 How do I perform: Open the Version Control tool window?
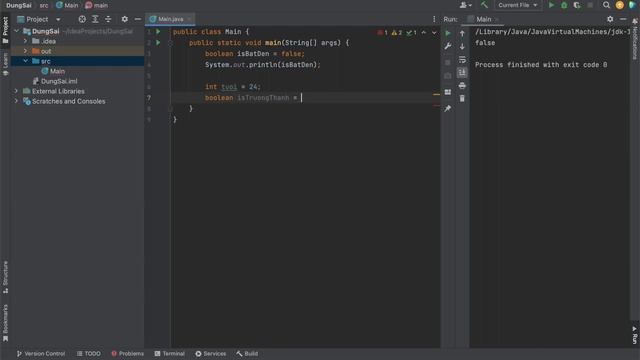click(40, 353)
